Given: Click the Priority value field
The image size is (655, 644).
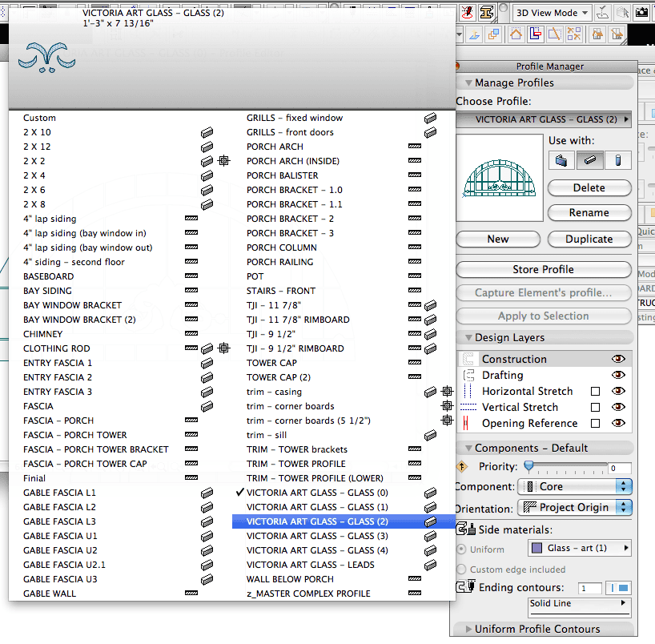Looking at the screenshot, I should tap(620, 468).
